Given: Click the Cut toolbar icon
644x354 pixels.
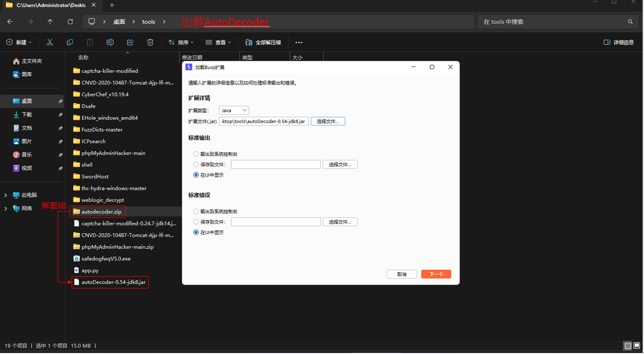Looking at the screenshot, I should coord(50,42).
